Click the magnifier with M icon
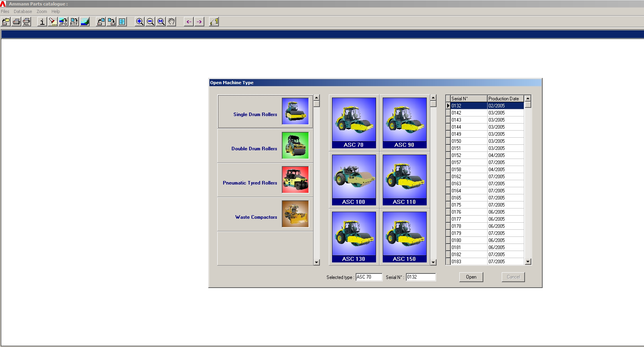The image size is (644, 347). tap(161, 22)
